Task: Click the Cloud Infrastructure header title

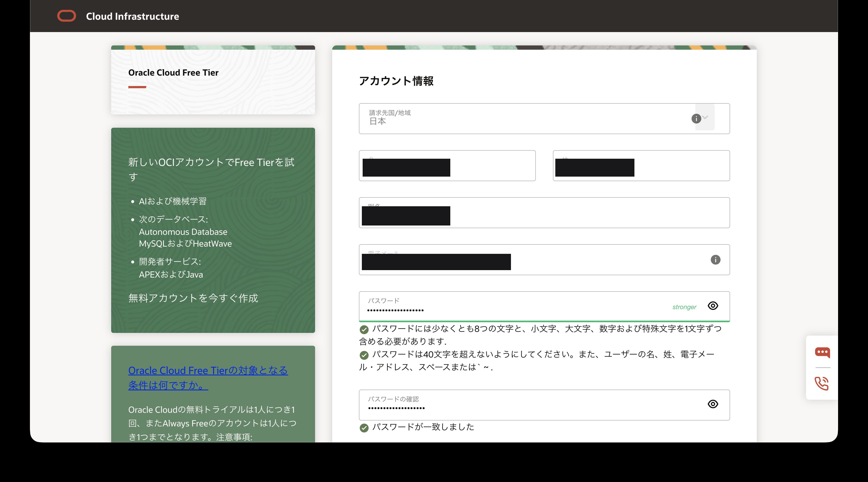Action: click(x=133, y=16)
